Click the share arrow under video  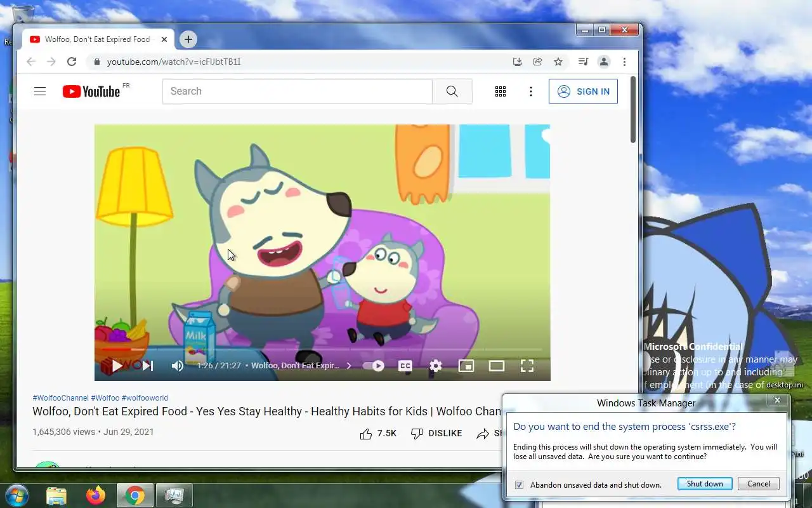pos(483,434)
